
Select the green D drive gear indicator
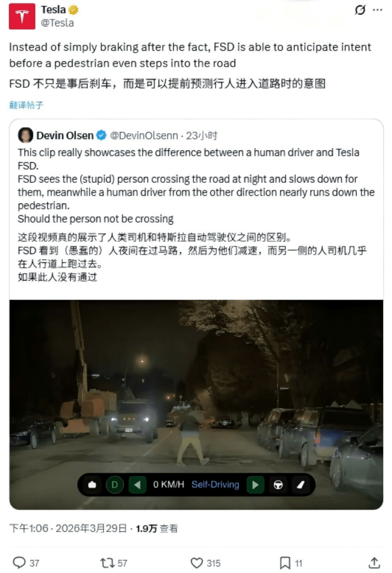tap(115, 485)
